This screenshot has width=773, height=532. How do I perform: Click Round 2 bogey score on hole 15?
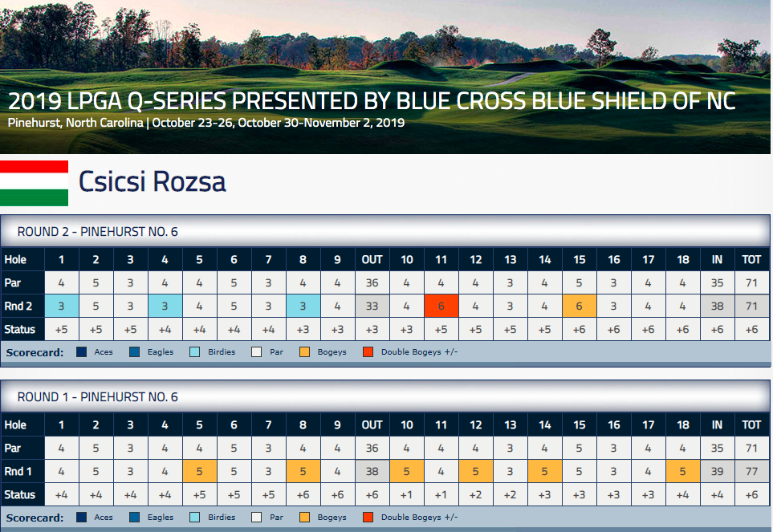[x=580, y=306]
